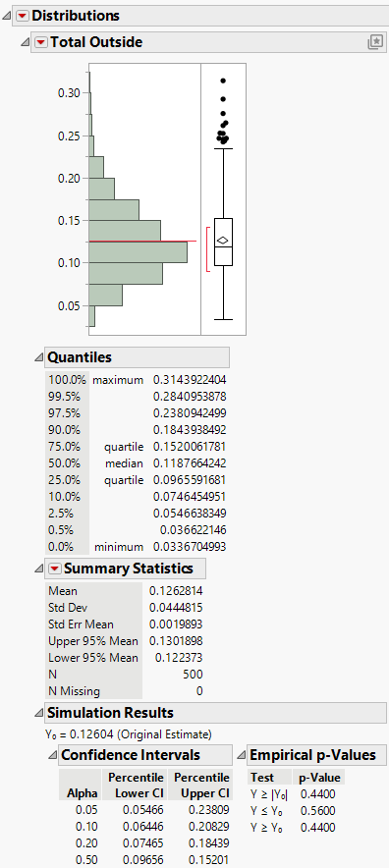Select the minimum value 0.0336704993
The height and width of the screenshot is (868, 389).
190,548
